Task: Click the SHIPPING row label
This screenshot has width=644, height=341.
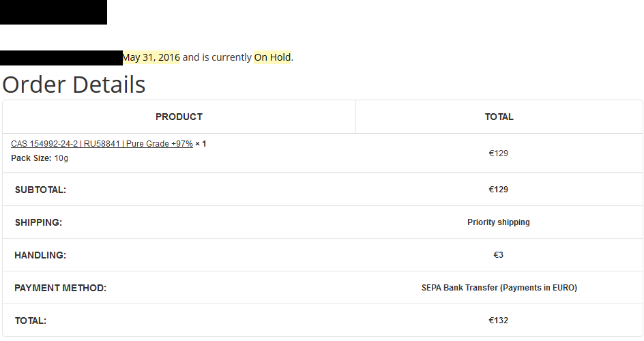Action: pyautogui.click(x=38, y=222)
